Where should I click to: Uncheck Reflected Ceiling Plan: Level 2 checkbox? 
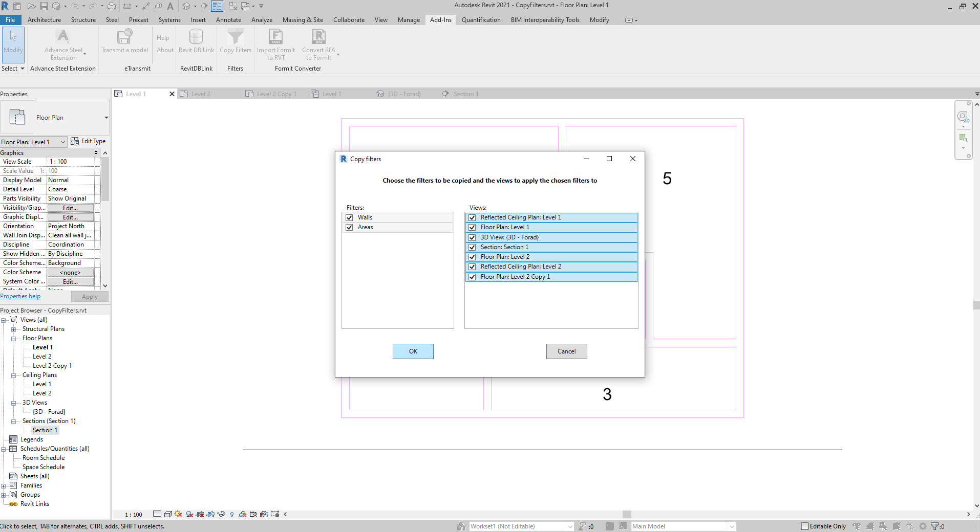click(472, 267)
